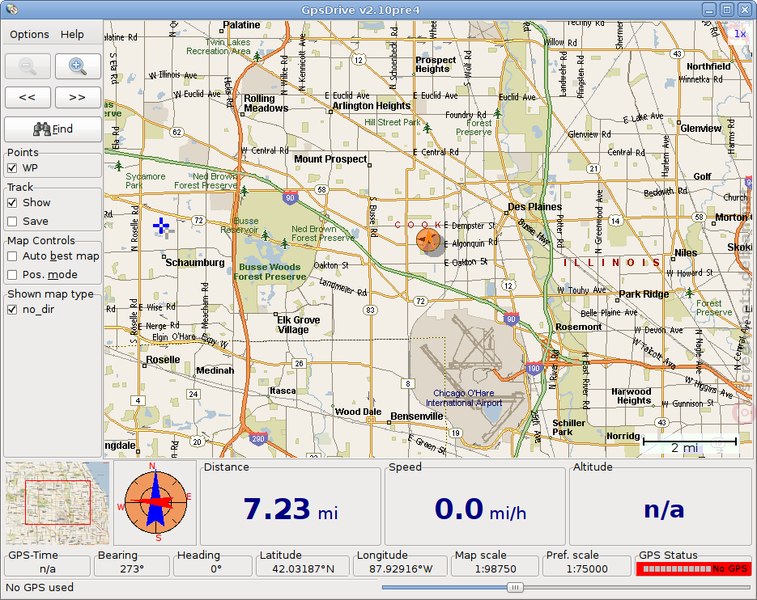Click the route 24 shield near Medinah
This screenshot has height=600, width=757.
pos(194,394)
